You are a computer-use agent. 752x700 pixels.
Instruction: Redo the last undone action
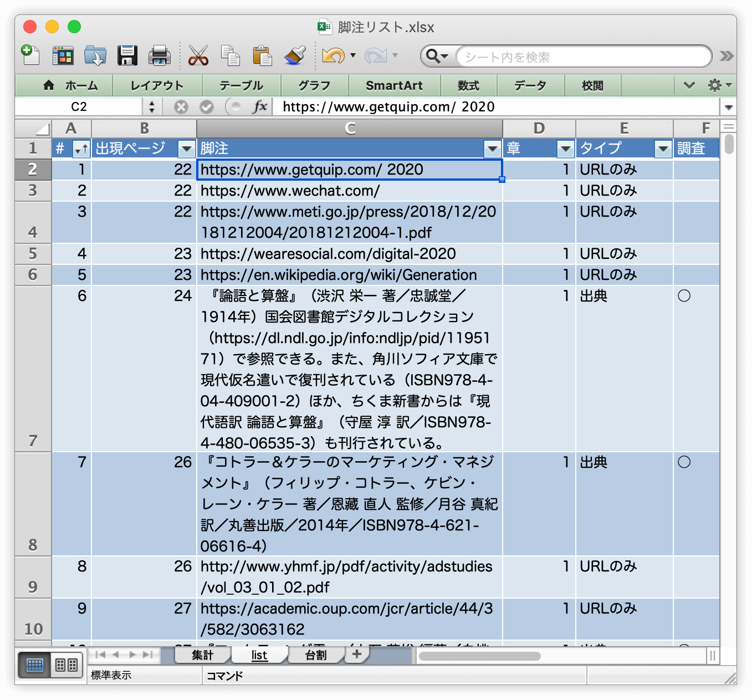pyautogui.click(x=376, y=55)
